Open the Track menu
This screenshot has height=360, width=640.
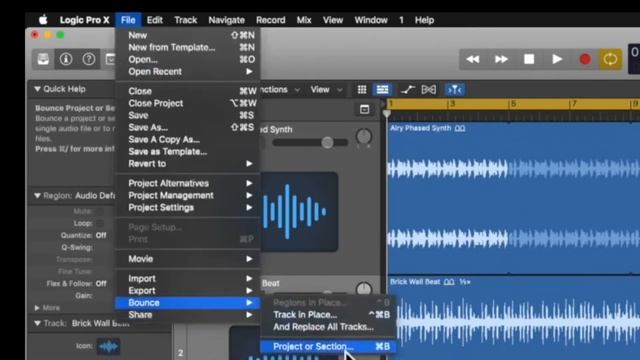click(186, 20)
